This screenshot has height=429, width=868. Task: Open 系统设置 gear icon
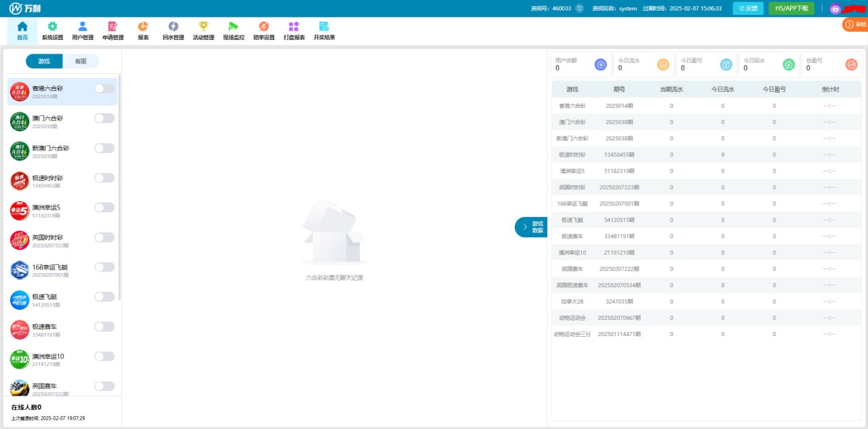52,26
